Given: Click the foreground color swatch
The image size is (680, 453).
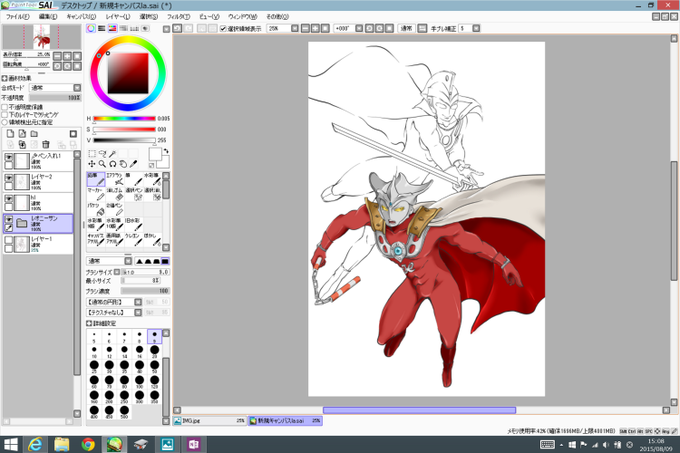Looking at the screenshot, I should click(155, 153).
